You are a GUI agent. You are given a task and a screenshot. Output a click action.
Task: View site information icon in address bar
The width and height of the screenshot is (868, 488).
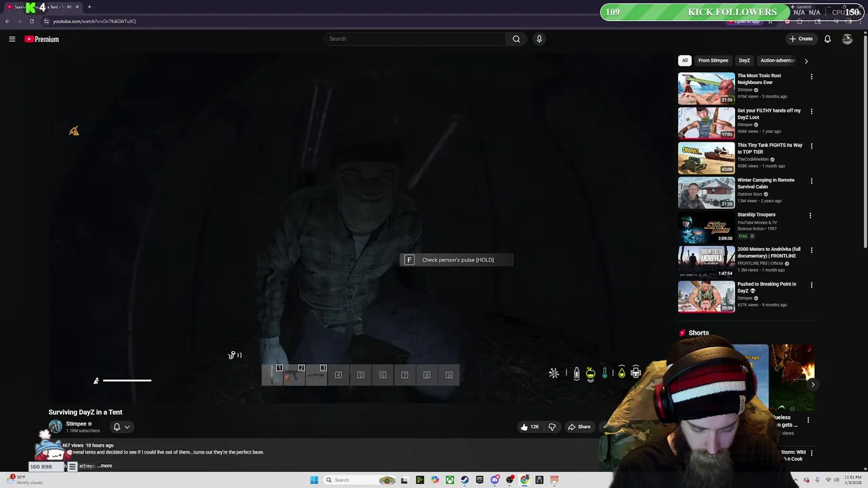(x=46, y=21)
